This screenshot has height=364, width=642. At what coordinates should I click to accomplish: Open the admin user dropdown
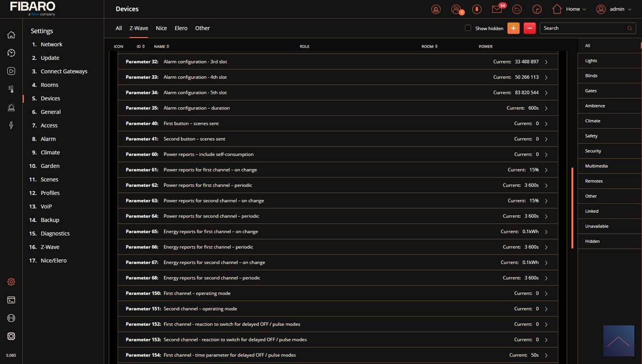(614, 9)
